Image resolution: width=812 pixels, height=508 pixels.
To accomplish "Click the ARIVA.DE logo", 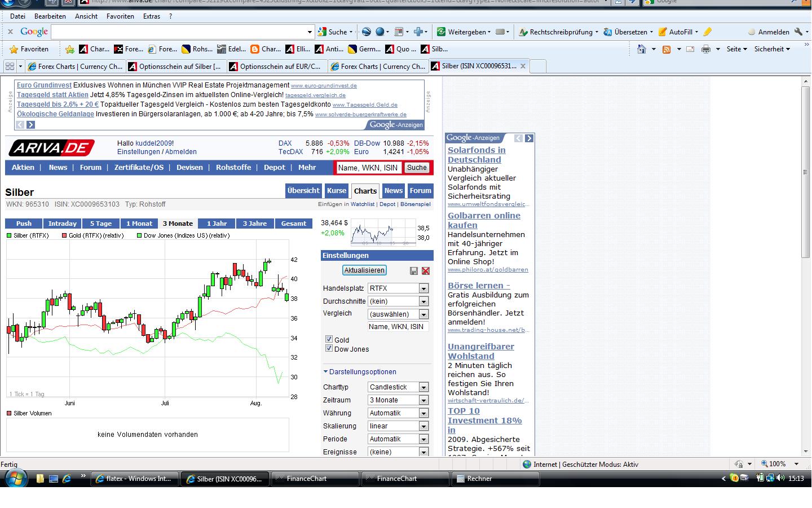I will pos(52,148).
